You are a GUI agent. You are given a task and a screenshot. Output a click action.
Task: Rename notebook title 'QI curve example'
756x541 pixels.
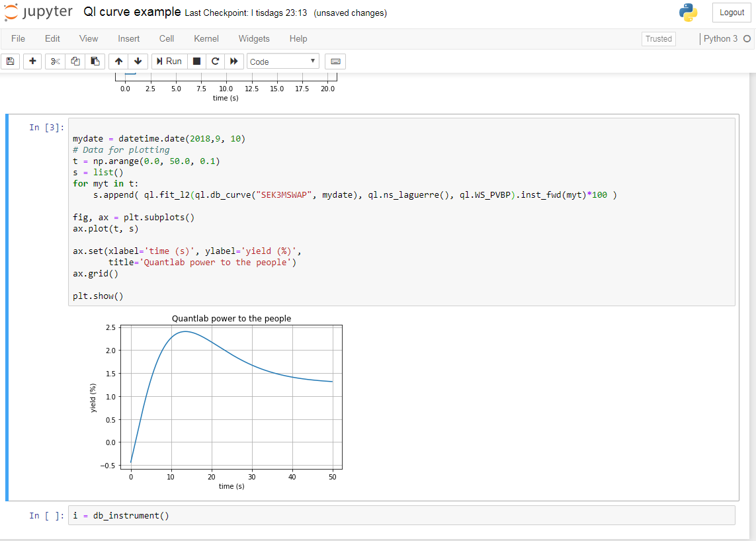point(132,12)
